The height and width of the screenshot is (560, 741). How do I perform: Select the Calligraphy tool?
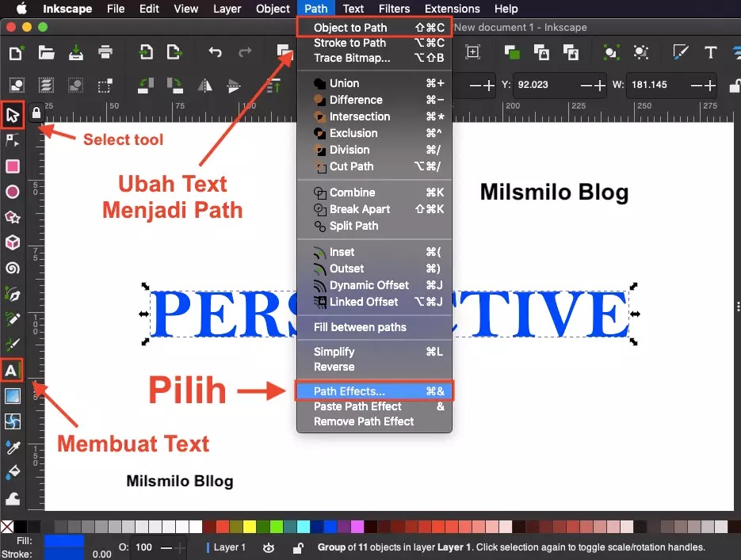(x=13, y=345)
